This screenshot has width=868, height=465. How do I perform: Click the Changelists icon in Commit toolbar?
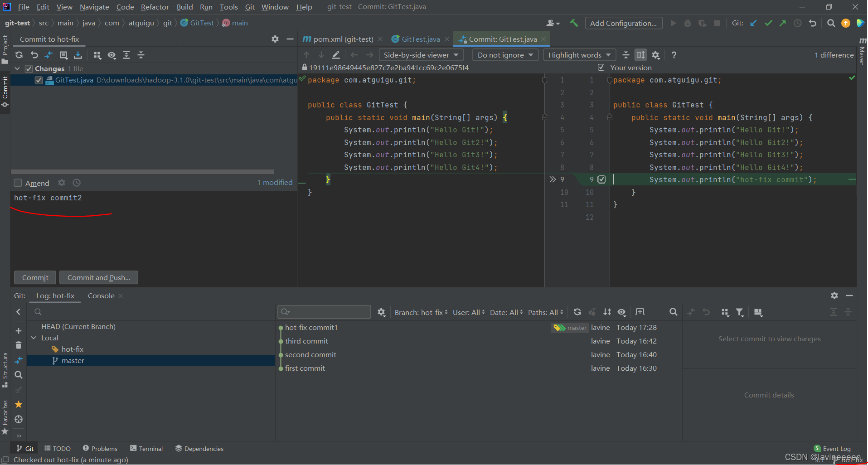pyautogui.click(x=63, y=55)
